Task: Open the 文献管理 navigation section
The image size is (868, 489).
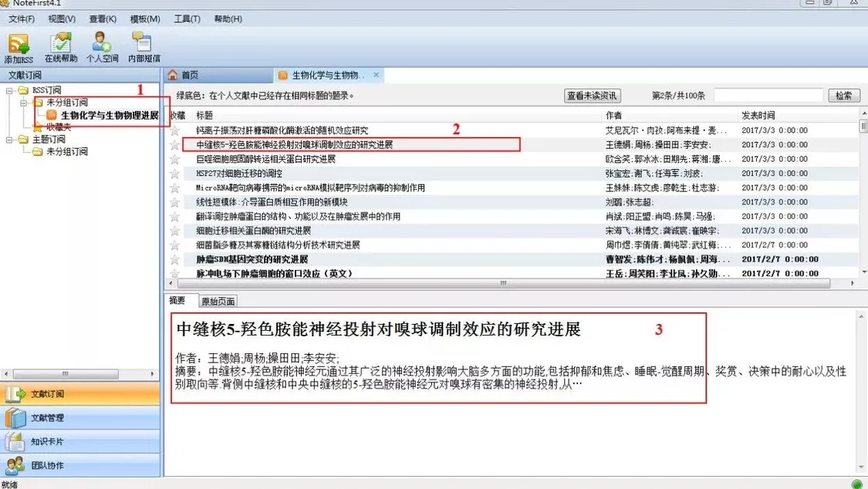Action: click(79, 417)
